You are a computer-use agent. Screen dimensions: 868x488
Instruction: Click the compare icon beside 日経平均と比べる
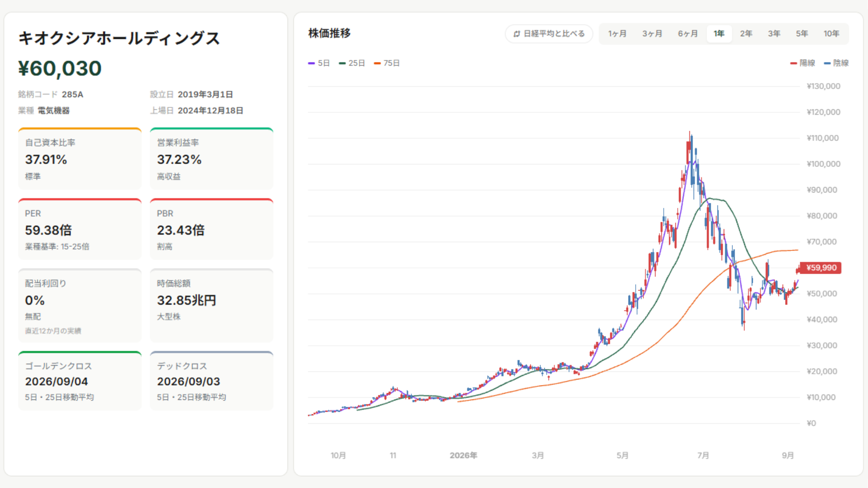[x=517, y=34]
